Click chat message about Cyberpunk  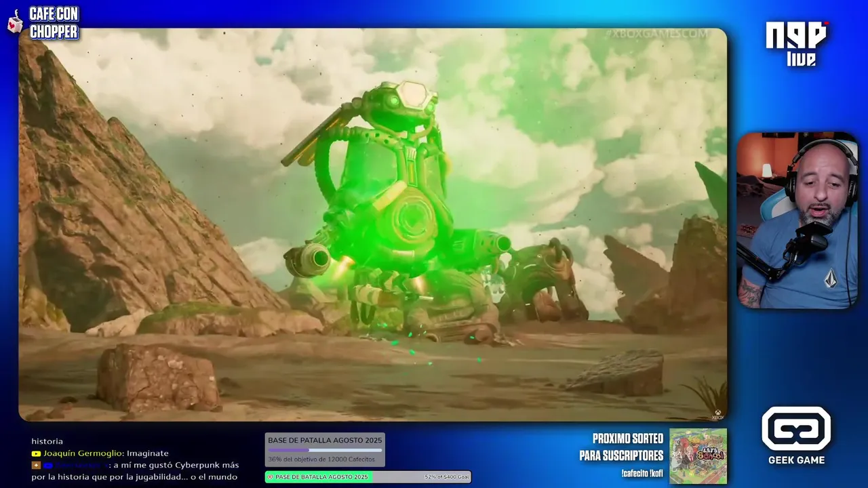pyautogui.click(x=135, y=471)
